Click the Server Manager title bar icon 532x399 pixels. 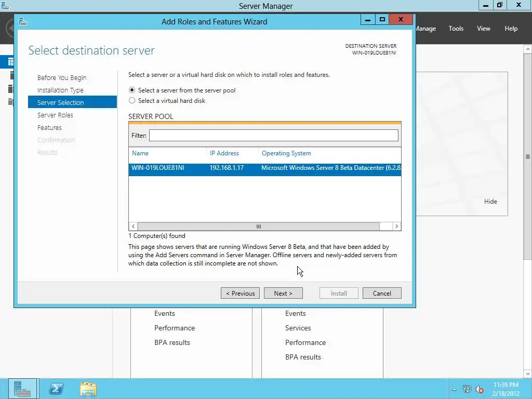5,5
